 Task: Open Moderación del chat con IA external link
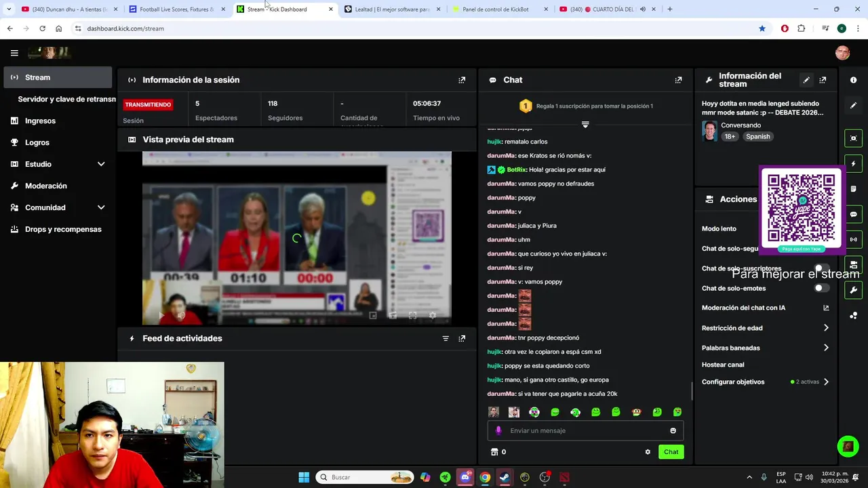826,308
